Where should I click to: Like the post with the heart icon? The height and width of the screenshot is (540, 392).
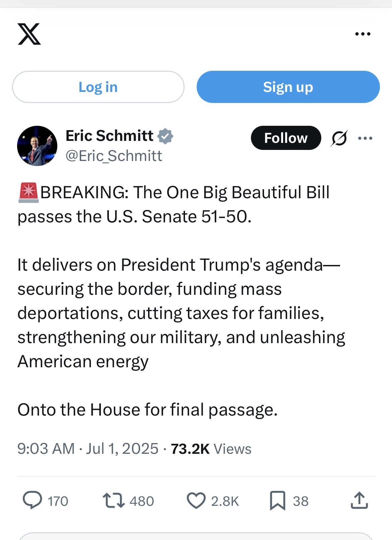[196, 501]
